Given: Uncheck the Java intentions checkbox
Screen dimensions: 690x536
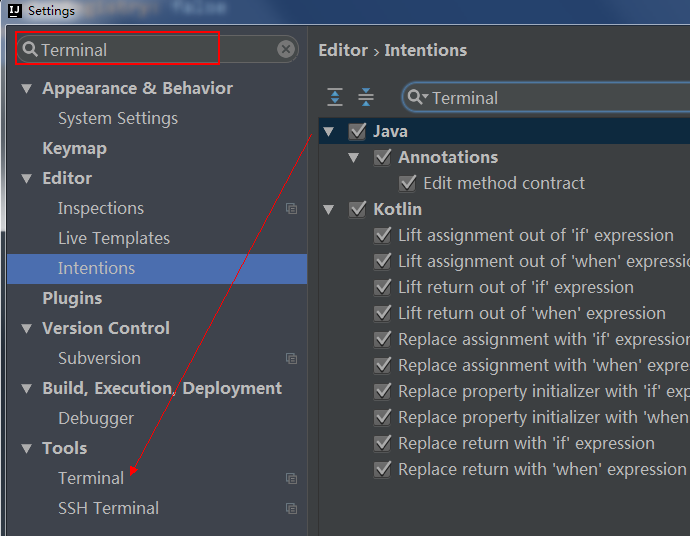Looking at the screenshot, I should [357, 131].
